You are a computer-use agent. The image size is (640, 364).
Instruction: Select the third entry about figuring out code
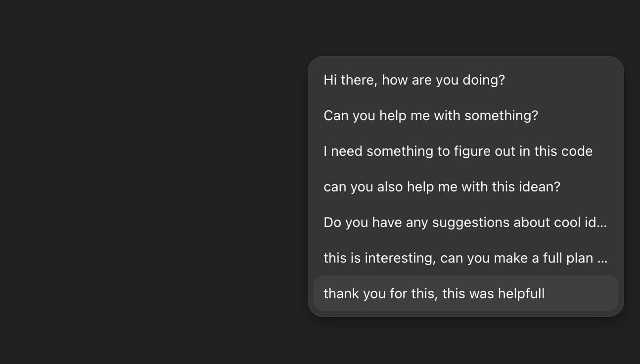[x=458, y=151]
